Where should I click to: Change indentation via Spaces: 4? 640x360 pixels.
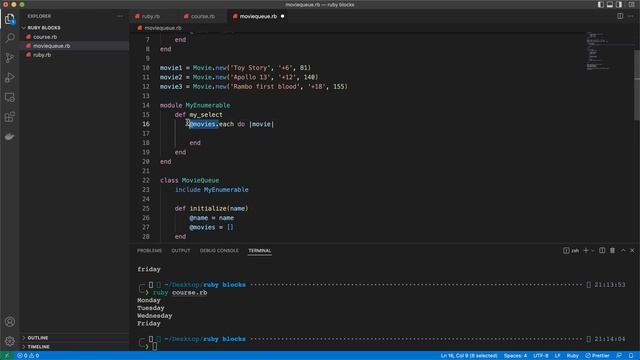(515, 356)
